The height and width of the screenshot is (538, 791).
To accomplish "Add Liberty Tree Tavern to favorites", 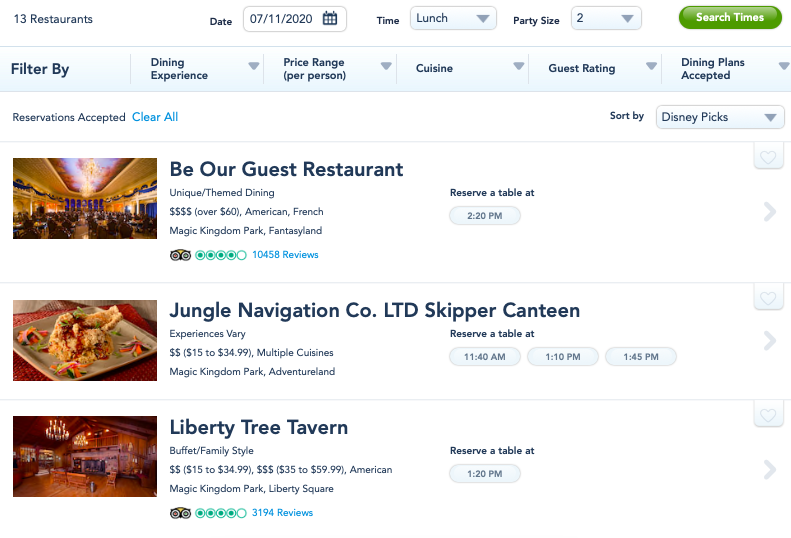I will click(768, 415).
